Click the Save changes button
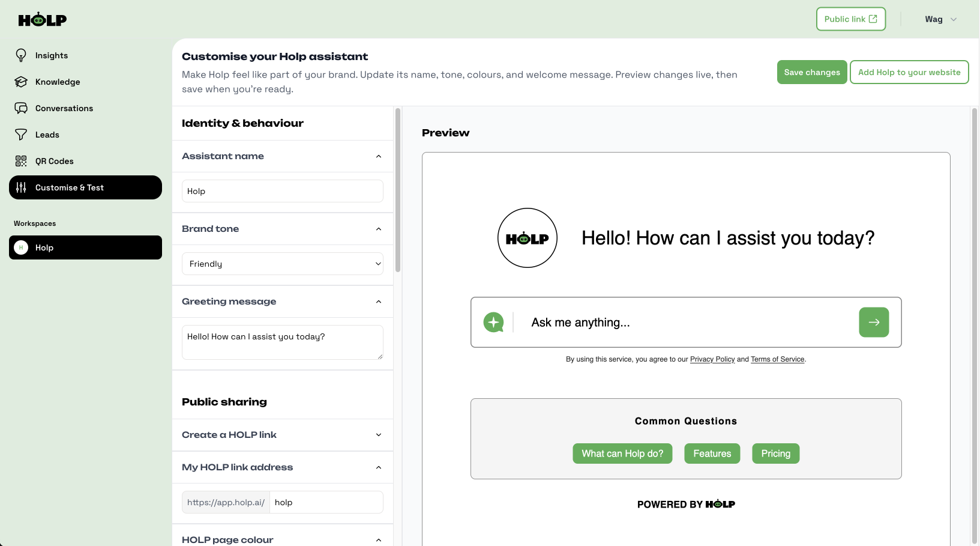 [812, 72]
